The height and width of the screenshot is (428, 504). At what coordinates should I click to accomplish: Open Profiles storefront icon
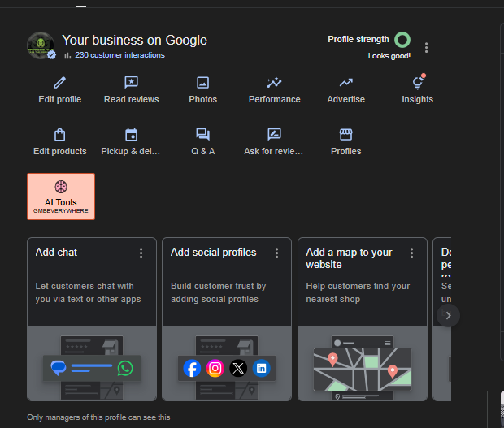tap(345, 134)
